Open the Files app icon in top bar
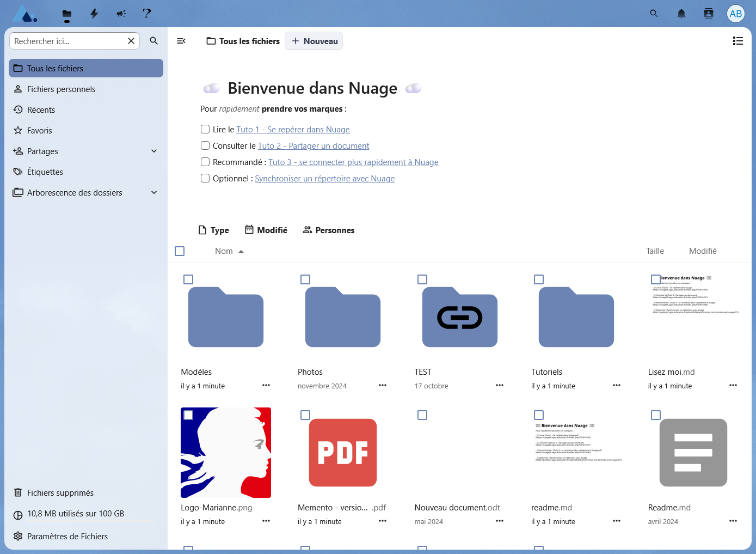 [67, 14]
